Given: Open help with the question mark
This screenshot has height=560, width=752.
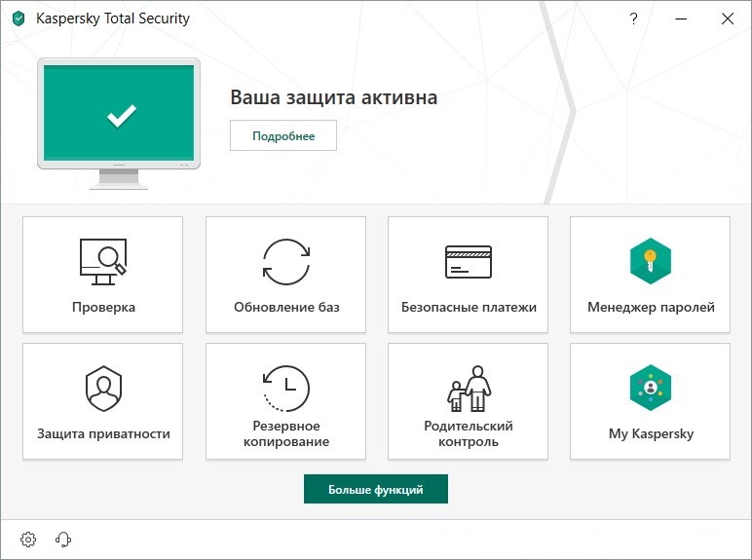Looking at the screenshot, I should (x=634, y=19).
